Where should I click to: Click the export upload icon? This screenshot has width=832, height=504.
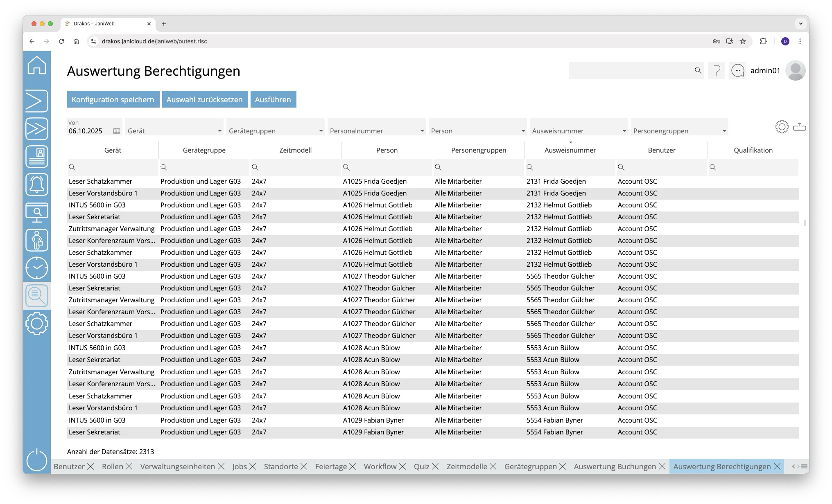799,127
